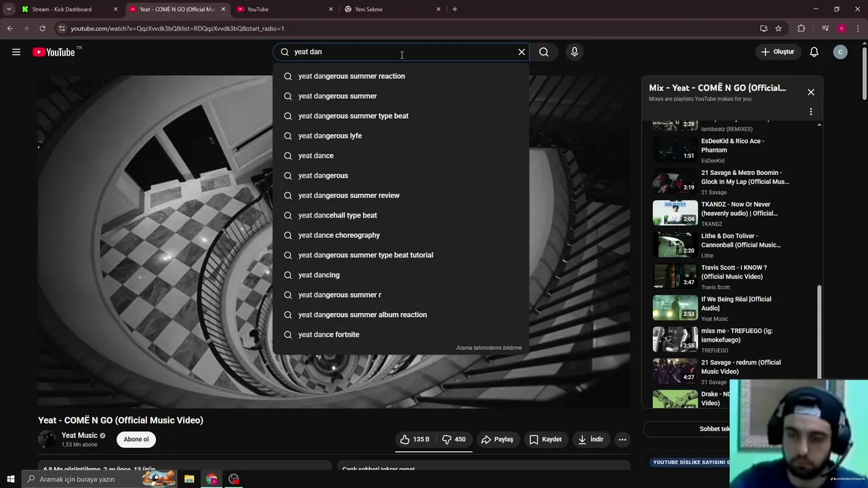Image resolution: width=868 pixels, height=488 pixels.
Task: Open browser tab search dropdown arrow
Action: click(x=9, y=9)
